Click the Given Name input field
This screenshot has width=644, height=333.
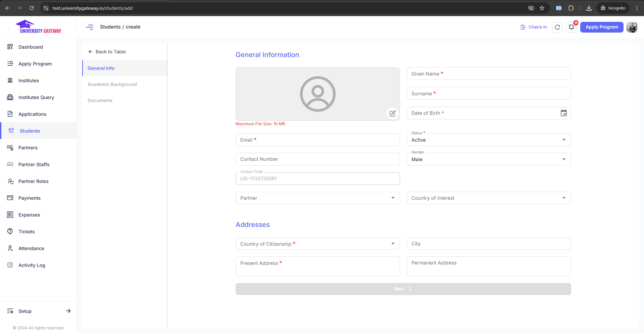click(489, 74)
